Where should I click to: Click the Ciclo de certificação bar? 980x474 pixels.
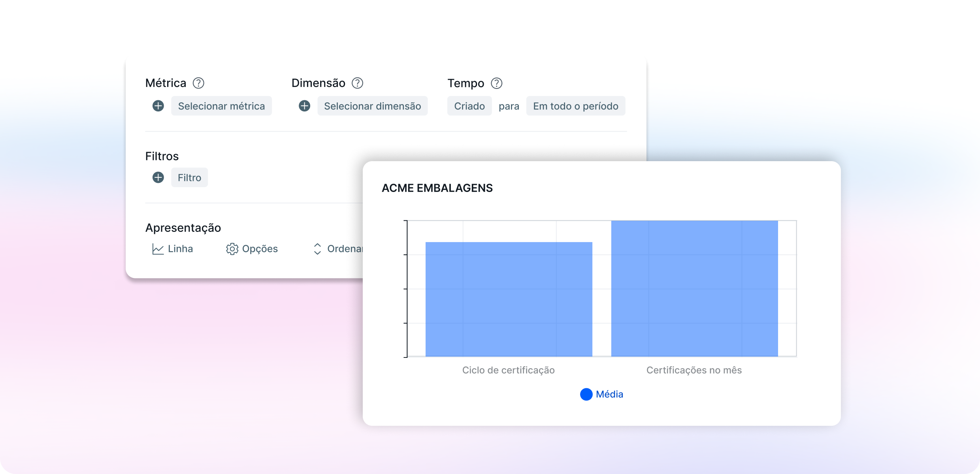pyautogui.click(x=509, y=299)
